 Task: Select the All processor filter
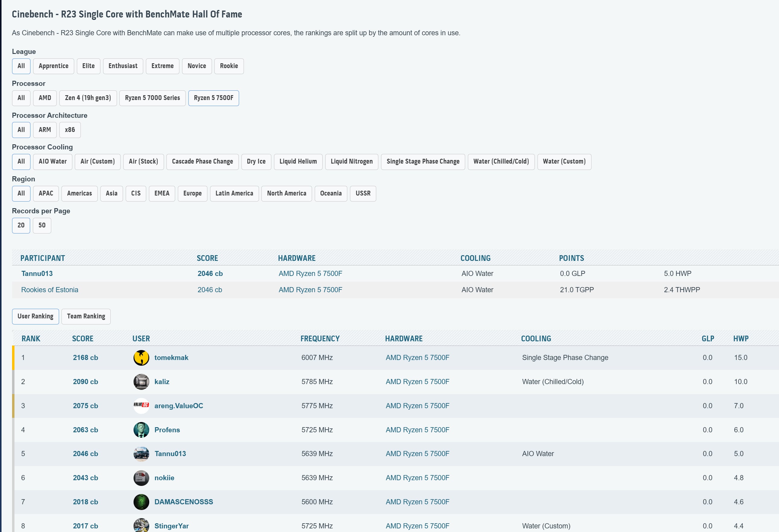point(21,98)
